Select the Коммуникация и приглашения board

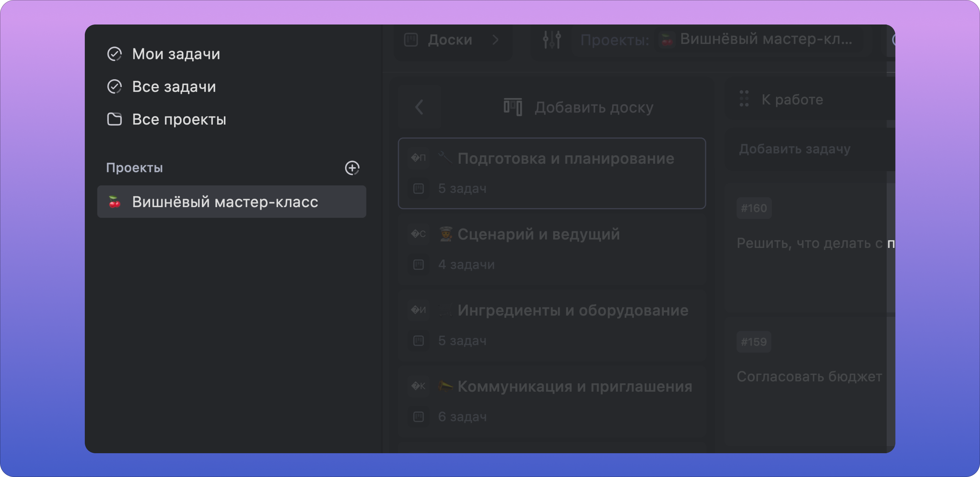coord(552,402)
